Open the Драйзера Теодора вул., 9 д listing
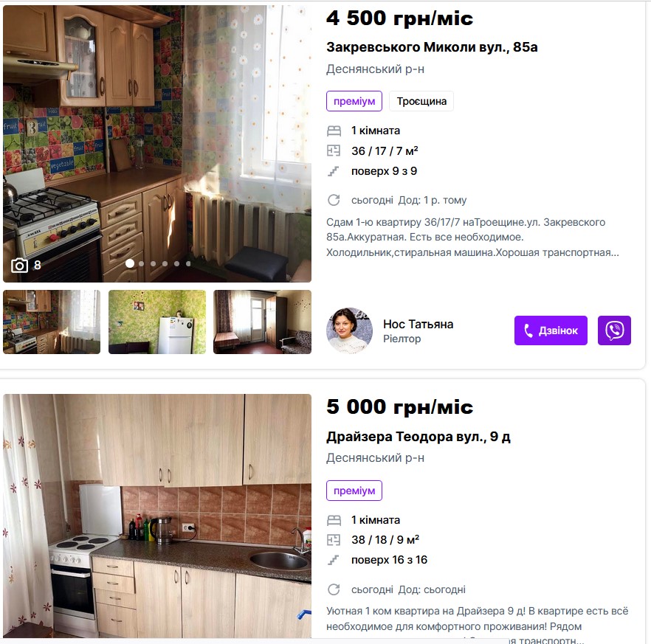Image resolution: width=651 pixels, height=644 pixels. (418, 436)
